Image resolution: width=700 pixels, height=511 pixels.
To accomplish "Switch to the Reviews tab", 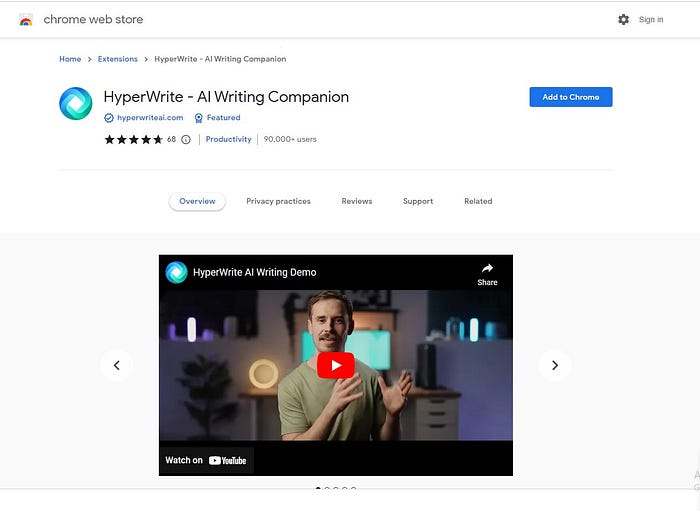I will [x=357, y=201].
